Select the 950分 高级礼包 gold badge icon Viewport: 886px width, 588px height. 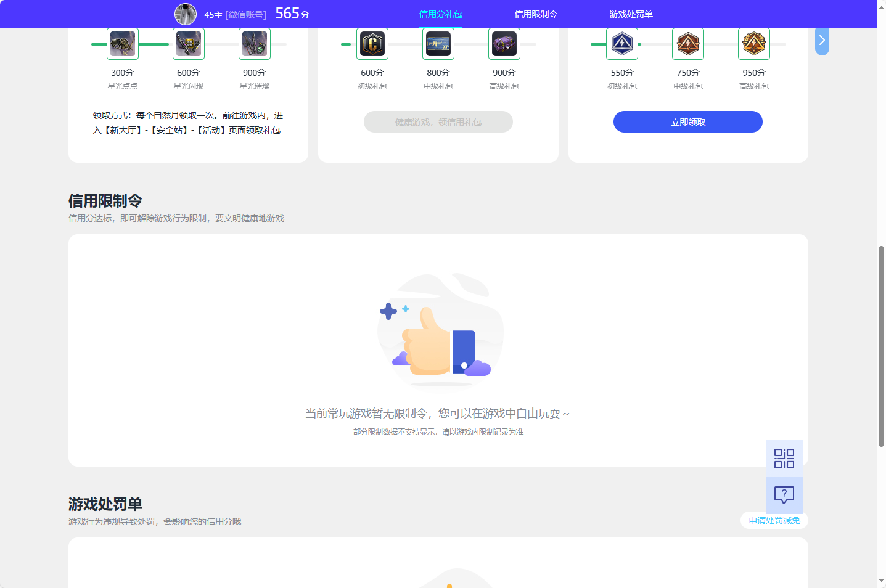754,44
